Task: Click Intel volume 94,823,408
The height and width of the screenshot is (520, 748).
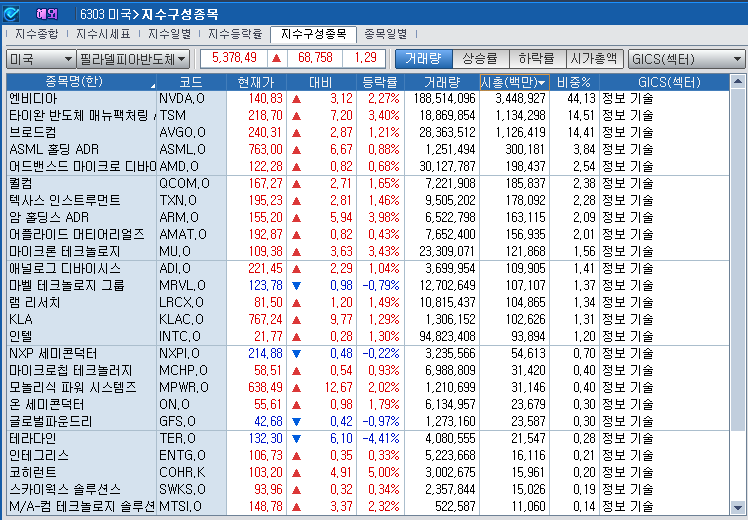Action: pyautogui.click(x=447, y=336)
